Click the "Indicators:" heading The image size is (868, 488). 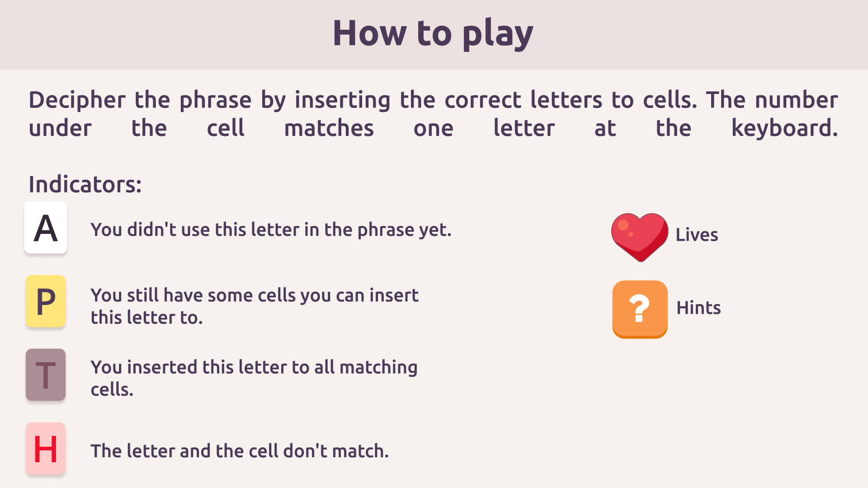pyautogui.click(x=85, y=184)
